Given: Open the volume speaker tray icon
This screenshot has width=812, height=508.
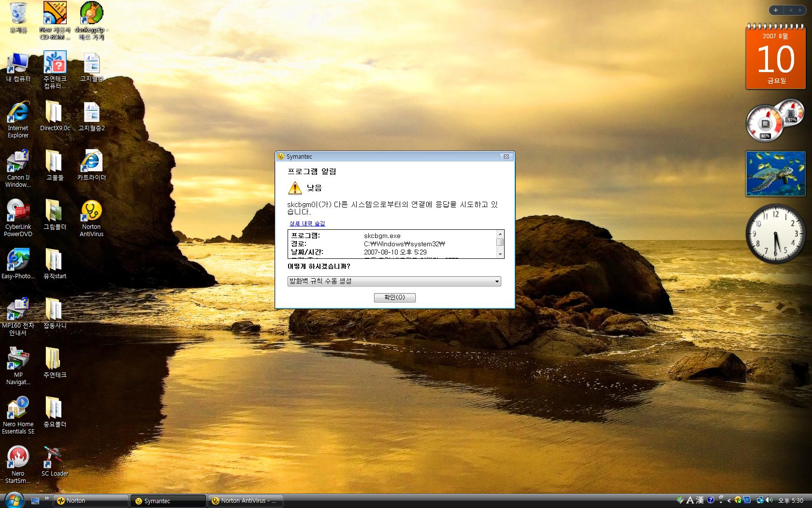Looking at the screenshot, I should click(x=769, y=500).
